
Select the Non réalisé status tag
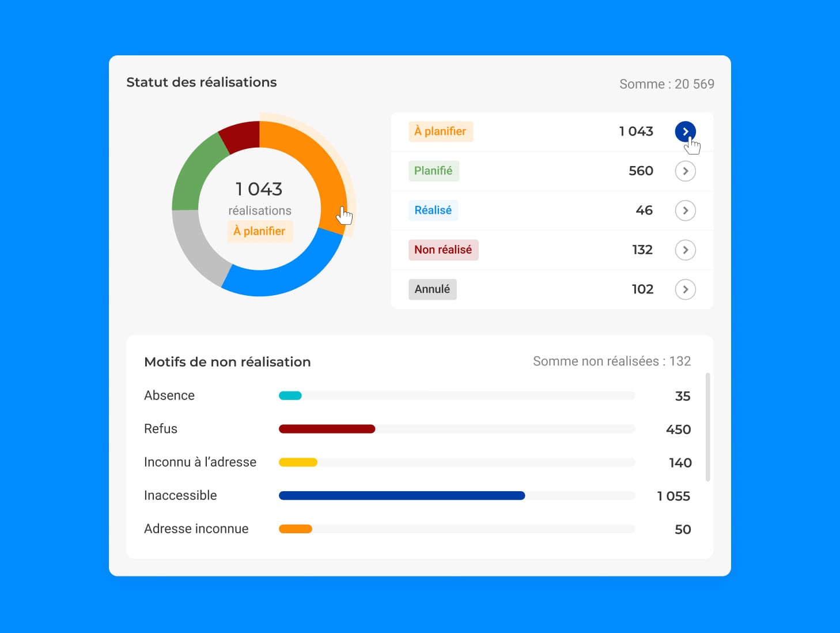coord(444,250)
